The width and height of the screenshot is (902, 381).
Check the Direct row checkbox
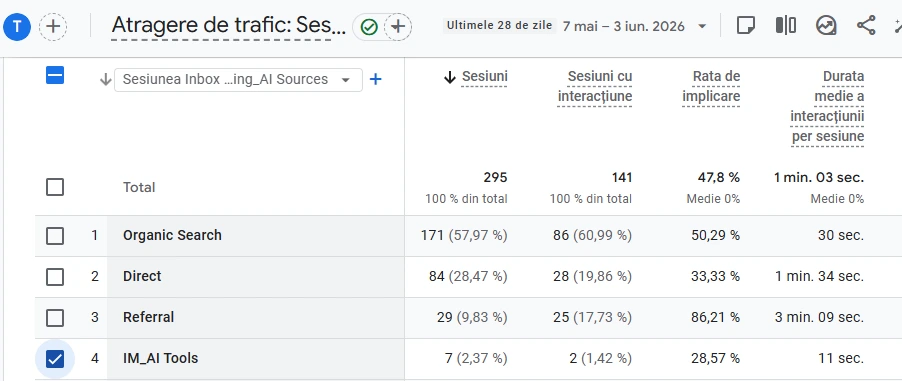click(55, 277)
